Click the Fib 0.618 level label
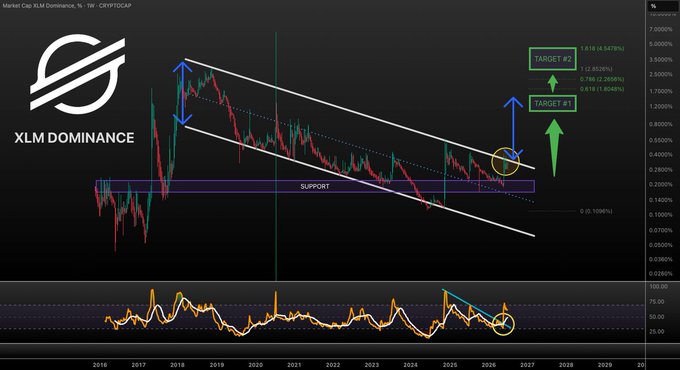Viewport: 680px width, 370px height. click(602, 89)
